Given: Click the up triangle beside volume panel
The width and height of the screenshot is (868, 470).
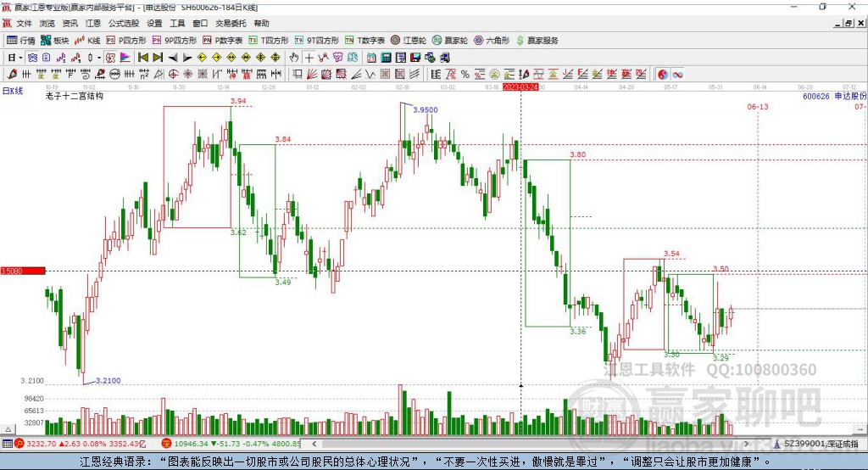Looking at the screenshot, I should pos(8,429).
